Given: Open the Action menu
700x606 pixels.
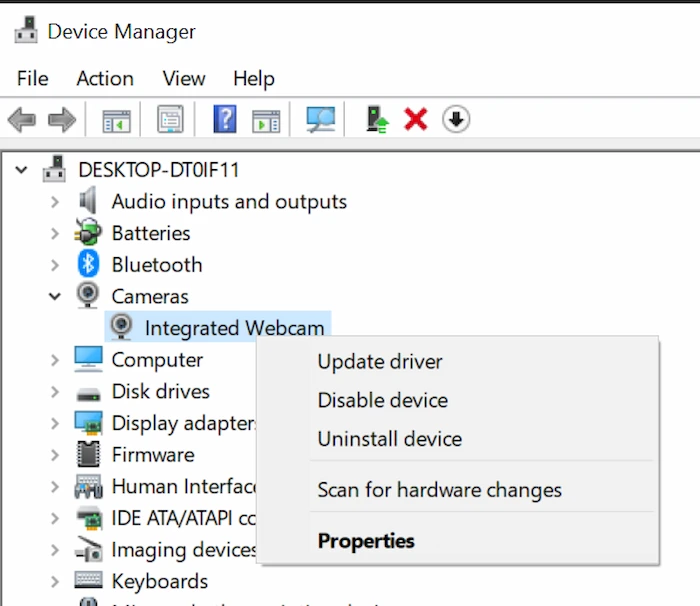Looking at the screenshot, I should pyautogui.click(x=105, y=79).
